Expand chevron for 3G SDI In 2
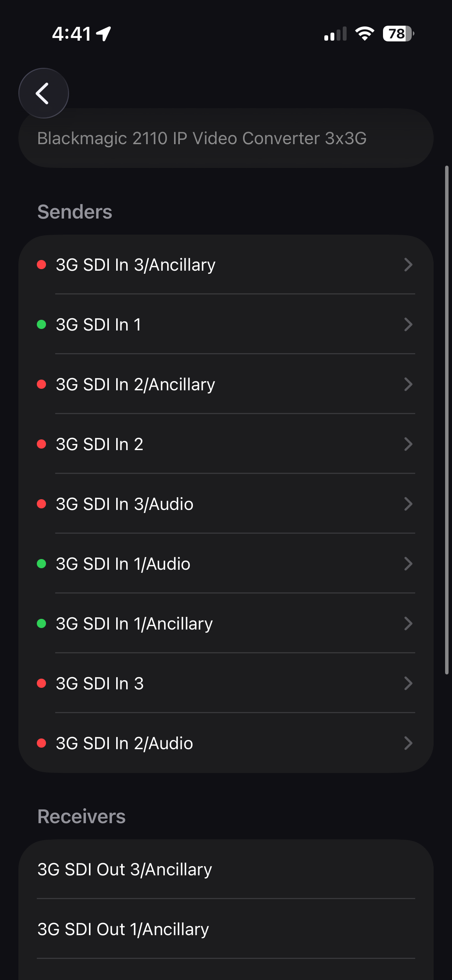 tap(408, 444)
